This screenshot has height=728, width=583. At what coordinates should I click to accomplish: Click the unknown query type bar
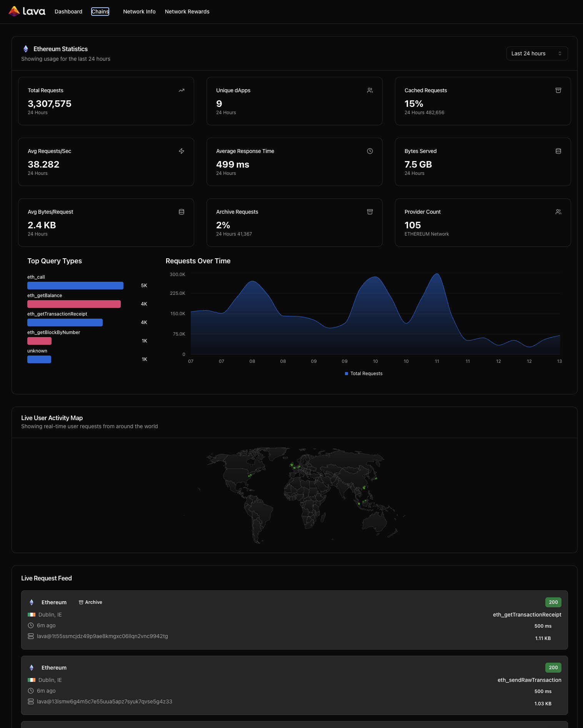(x=39, y=359)
